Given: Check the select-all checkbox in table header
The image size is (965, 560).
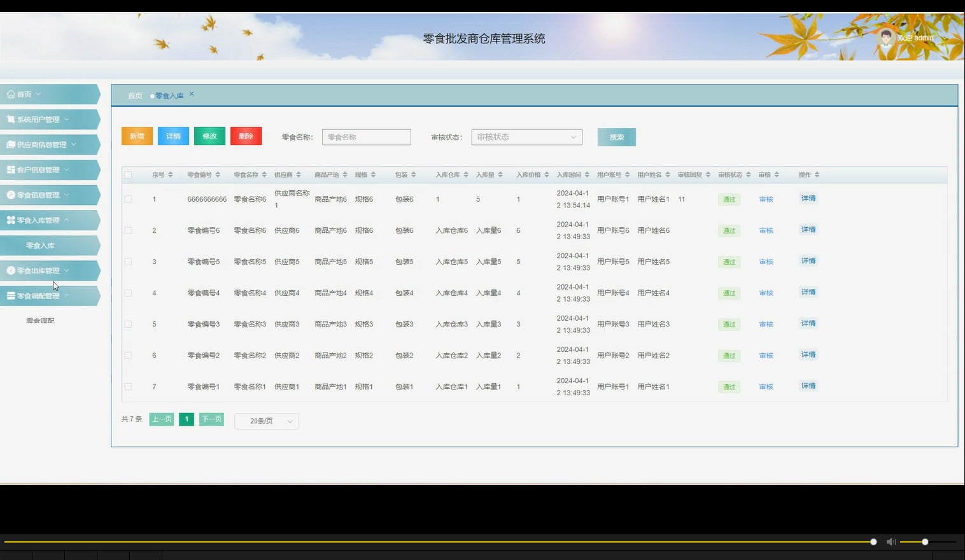Looking at the screenshot, I should [x=128, y=174].
